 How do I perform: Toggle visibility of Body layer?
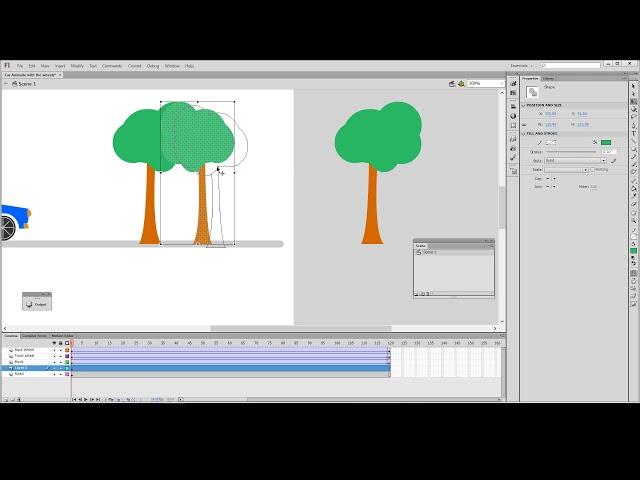(x=54, y=362)
